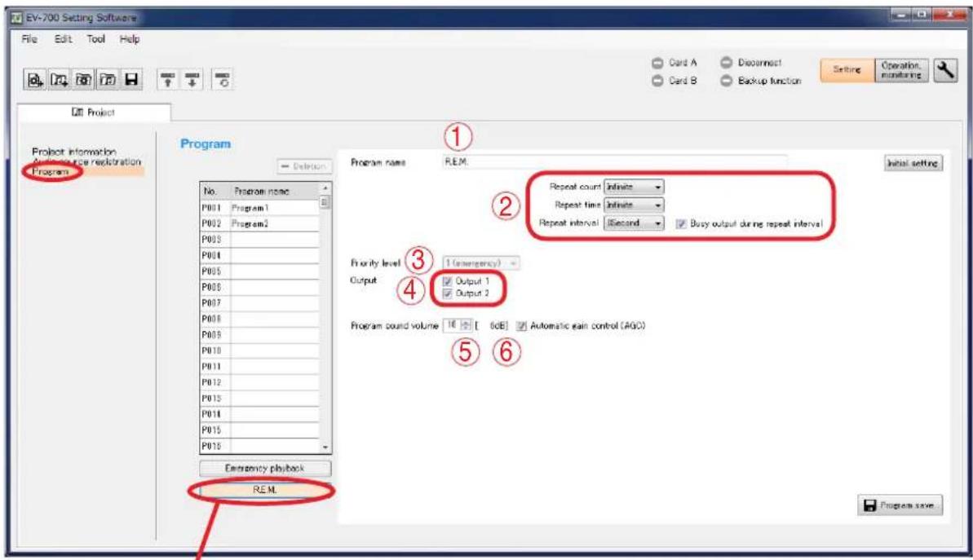Select row P001 Program1 in program list

(259, 208)
